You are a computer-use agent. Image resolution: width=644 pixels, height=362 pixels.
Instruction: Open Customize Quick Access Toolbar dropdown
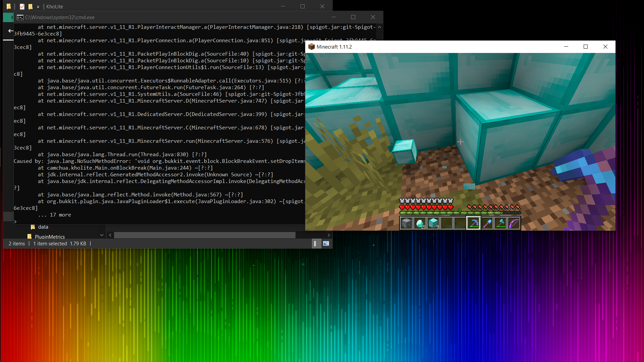(x=38, y=7)
